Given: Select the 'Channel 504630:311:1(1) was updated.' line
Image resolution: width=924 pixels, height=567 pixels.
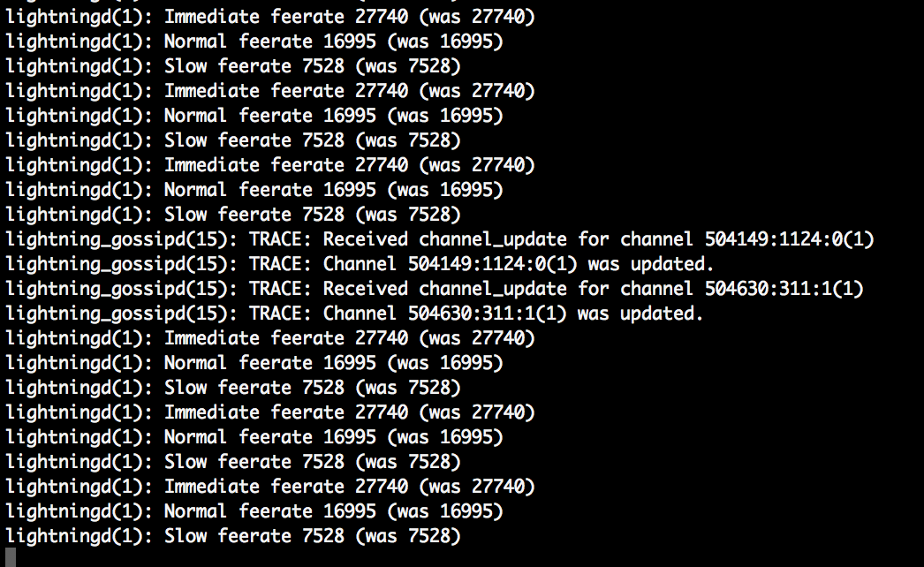Looking at the screenshot, I should 354,314.
